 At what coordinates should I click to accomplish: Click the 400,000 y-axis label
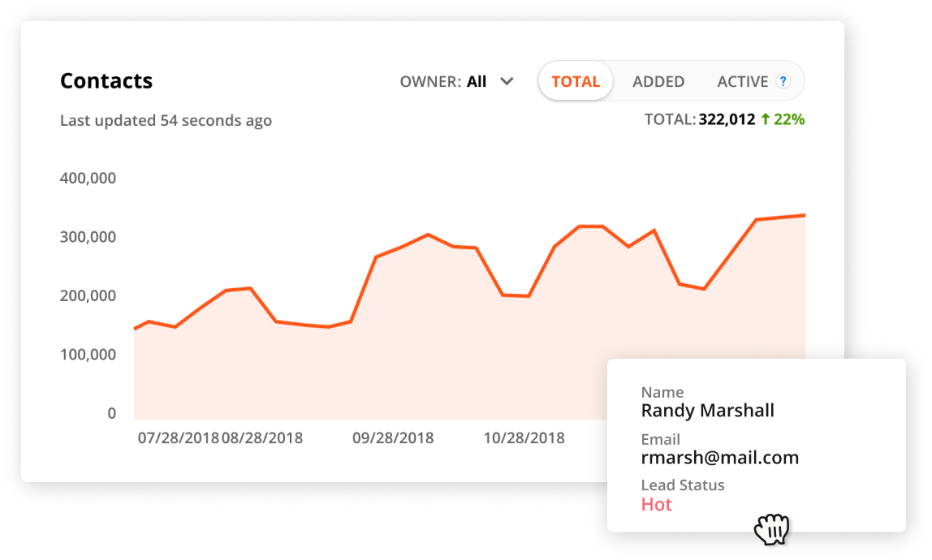pyautogui.click(x=88, y=177)
